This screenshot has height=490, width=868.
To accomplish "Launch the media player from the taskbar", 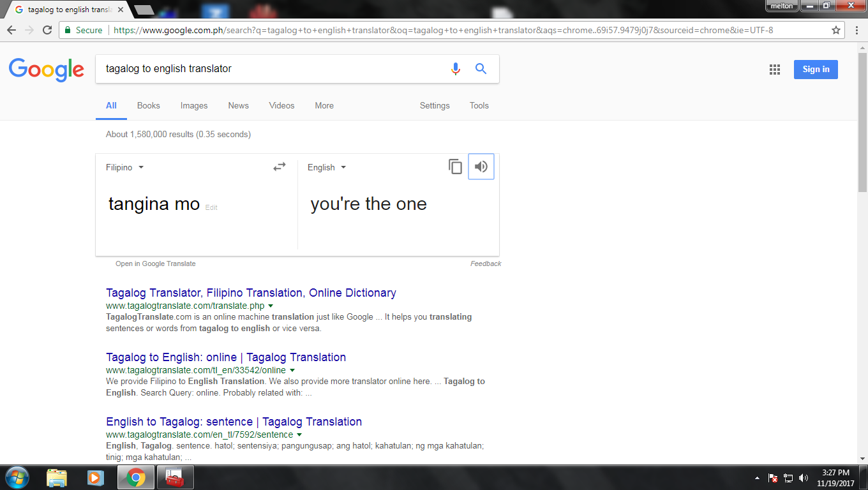I will (x=95, y=477).
